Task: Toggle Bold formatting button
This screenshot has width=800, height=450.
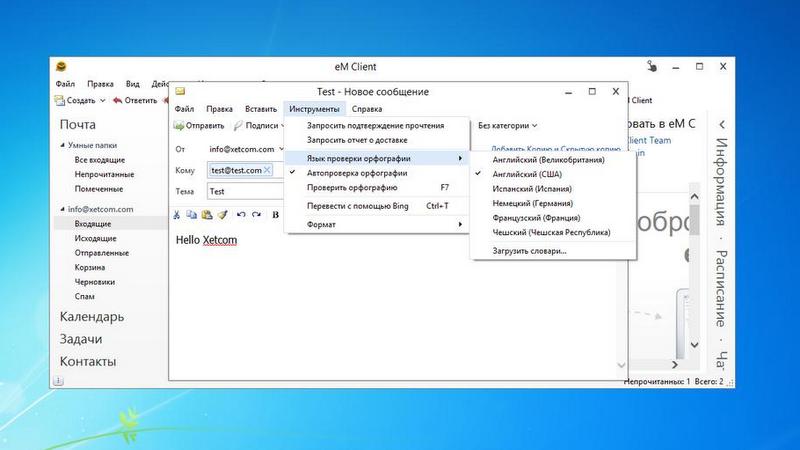Action: tap(276, 215)
